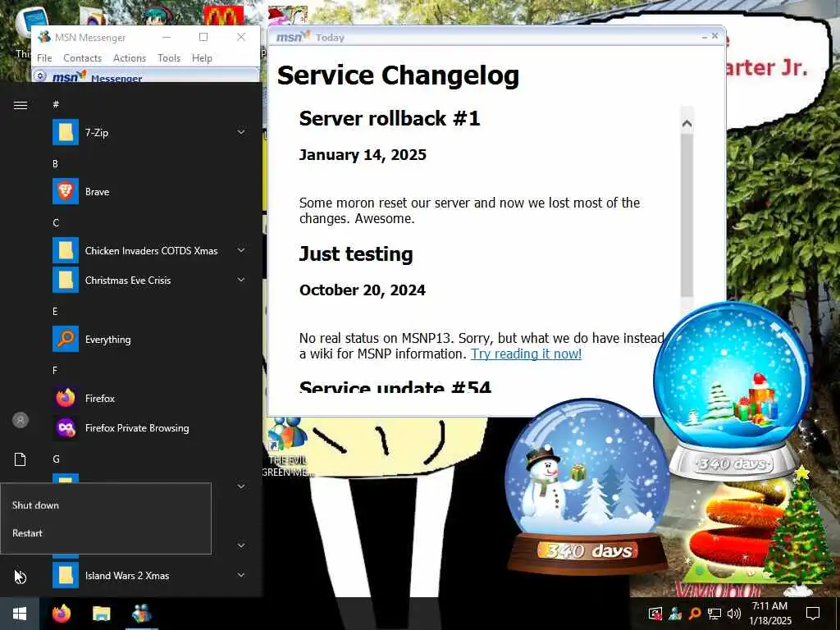
Task: Click the 'January 14, 2025' date text
Action: click(363, 155)
